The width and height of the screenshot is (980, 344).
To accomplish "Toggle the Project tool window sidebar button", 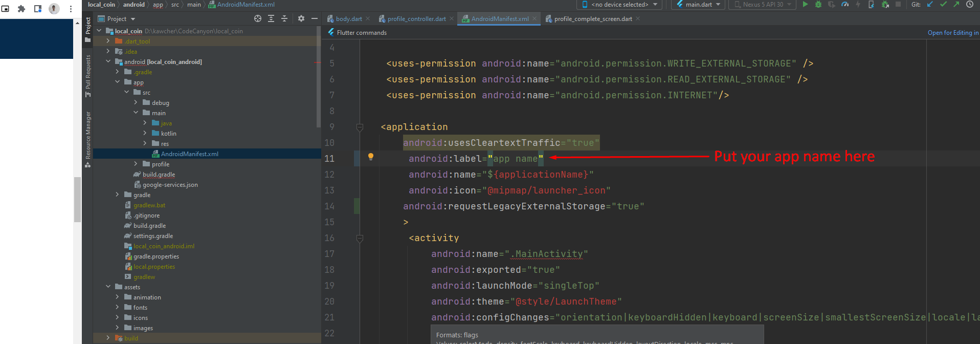I will point(88,29).
